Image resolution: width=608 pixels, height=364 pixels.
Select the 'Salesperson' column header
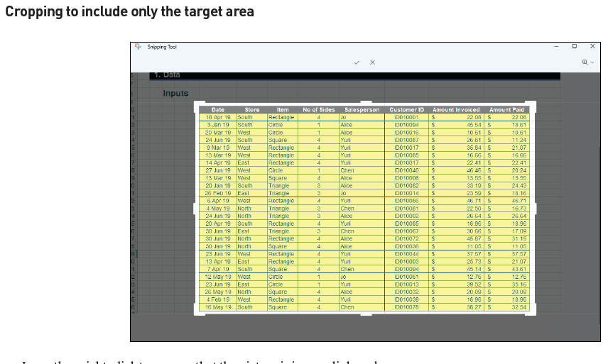pos(362,109)
